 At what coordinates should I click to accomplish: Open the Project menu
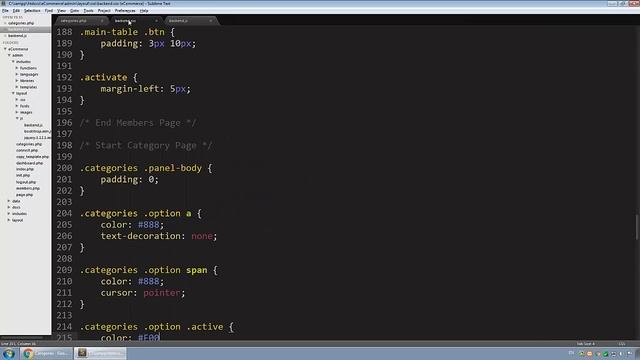[104, 11]
